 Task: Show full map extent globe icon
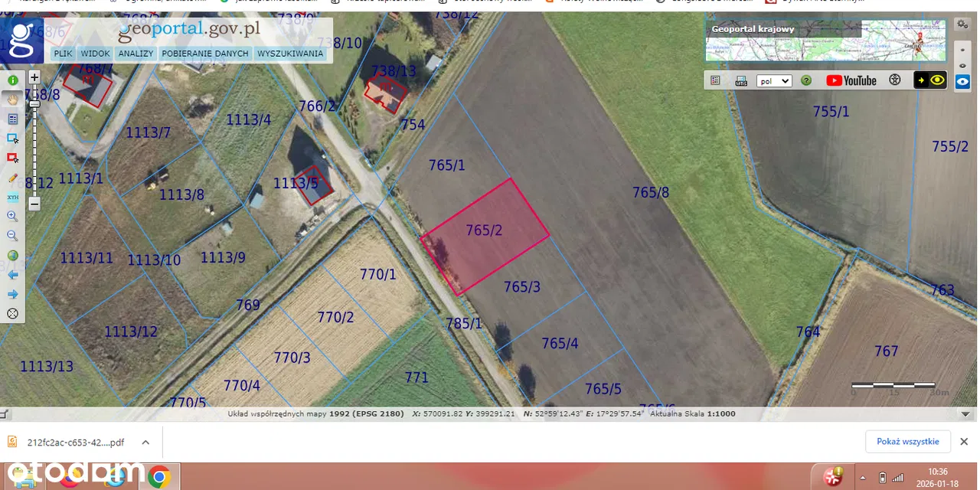(x=13, y=256)
